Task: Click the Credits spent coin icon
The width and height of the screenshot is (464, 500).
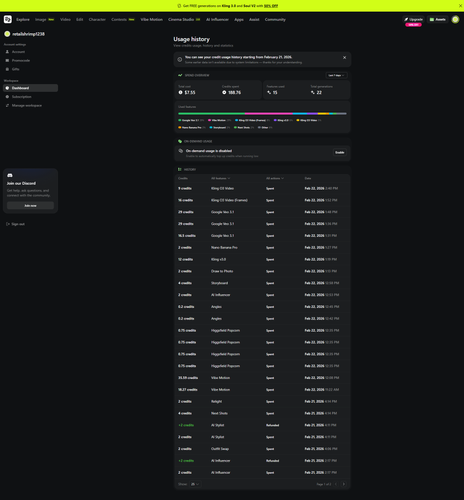Action: click(224, 92)
